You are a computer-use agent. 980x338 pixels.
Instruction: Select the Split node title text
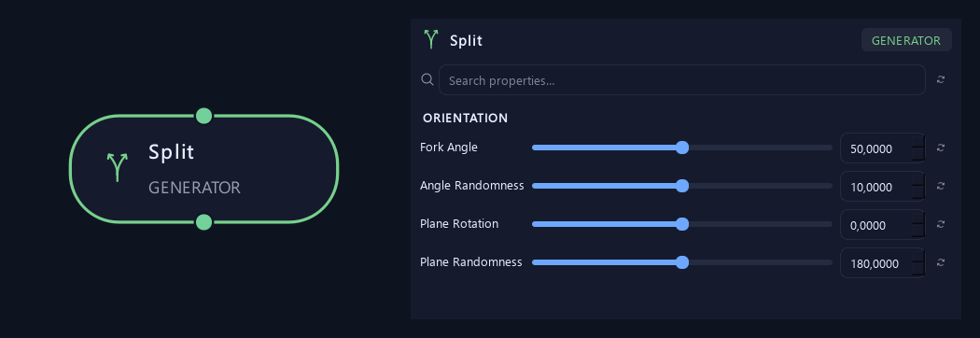(x=171, y=152)
